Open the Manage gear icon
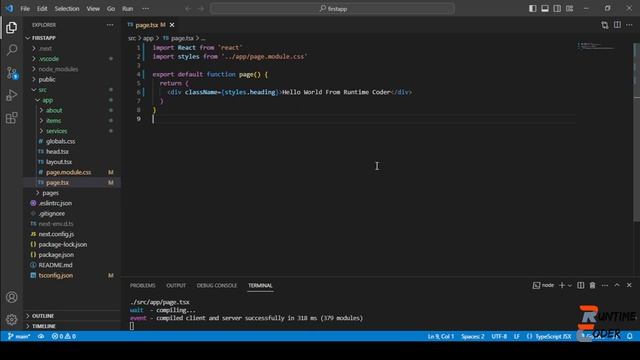 pyautogui.click(x=11, y=319)
